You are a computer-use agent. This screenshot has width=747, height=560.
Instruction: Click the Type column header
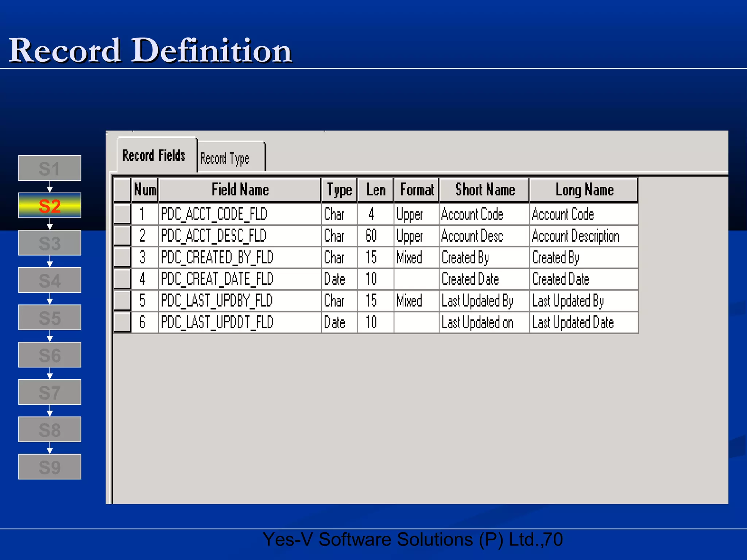click(x=339, y=190)
